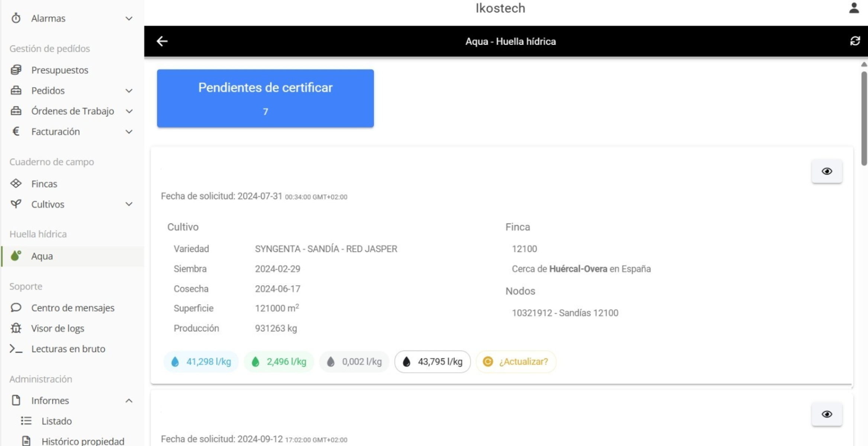This screenshot has width=868, height=446.
Task: Click the blue 41,298 l/kg water chip
Action: pos(201,361)
